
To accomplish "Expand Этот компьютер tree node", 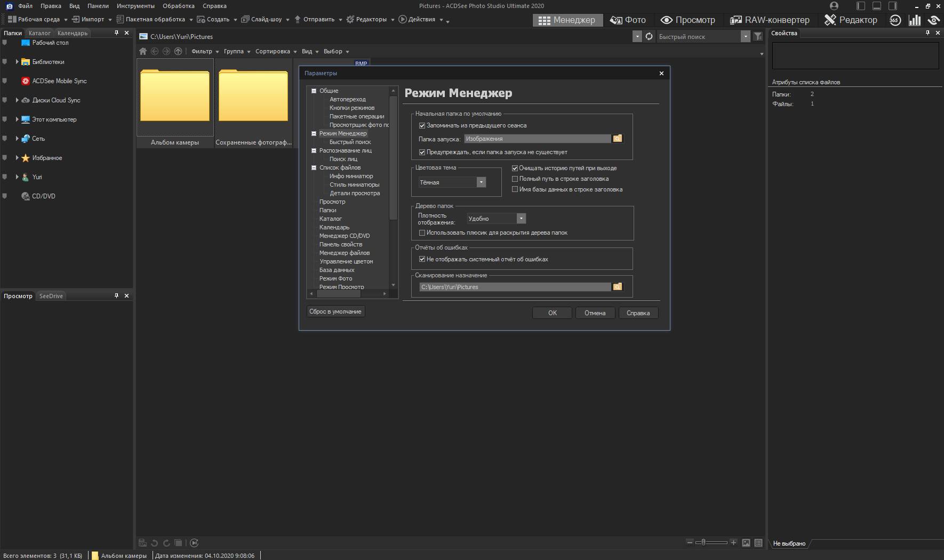I will click(x=17, y=119).
